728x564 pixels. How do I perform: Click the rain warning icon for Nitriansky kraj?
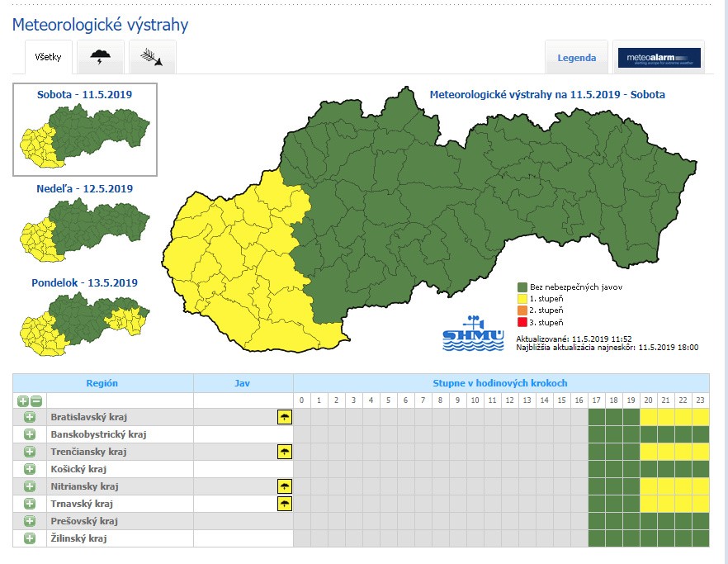pyautogui.click(x=284, y=486)
